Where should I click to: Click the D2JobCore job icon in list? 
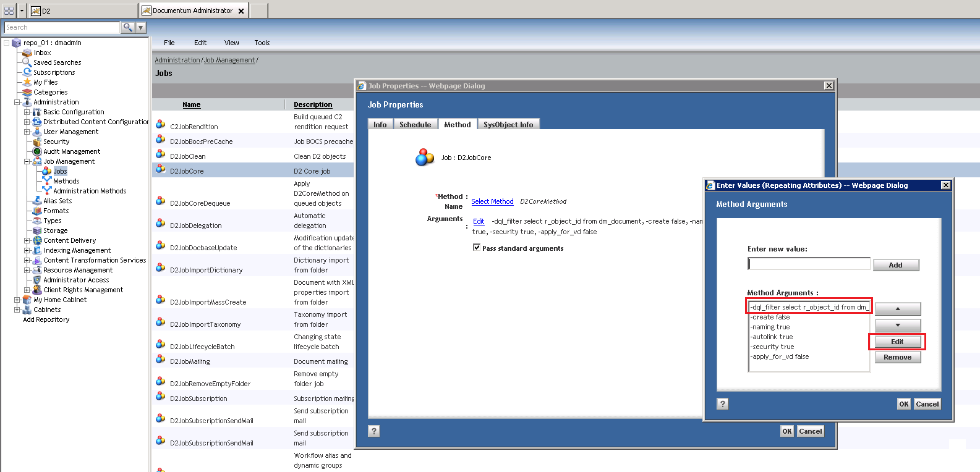coord(161,169)
